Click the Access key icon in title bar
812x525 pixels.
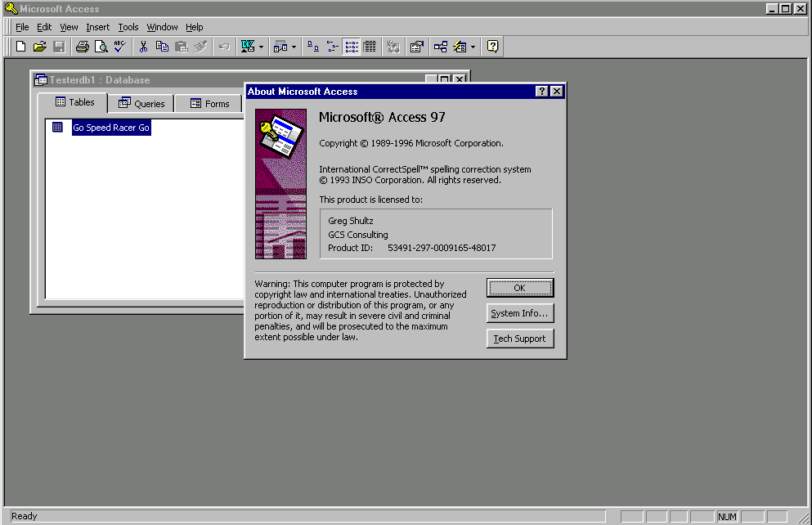pos(11,8)
